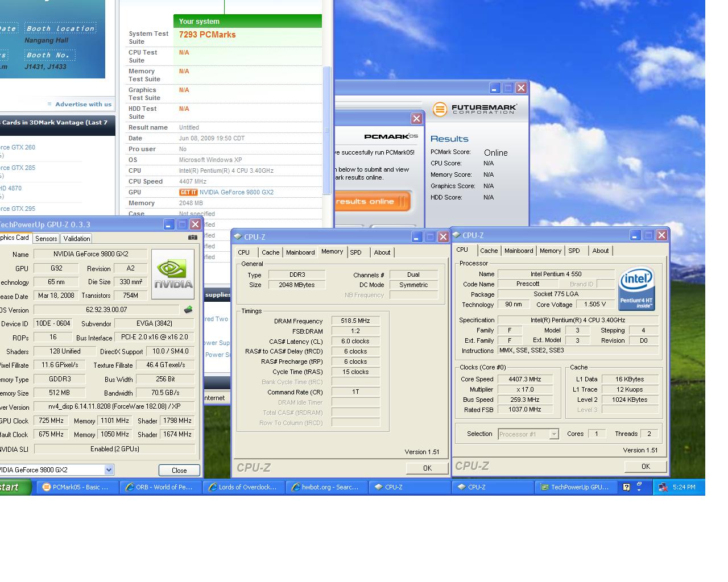Click the GPU-Z screenshot camera icon
728x582 pixels.
[x=193, y=238]
